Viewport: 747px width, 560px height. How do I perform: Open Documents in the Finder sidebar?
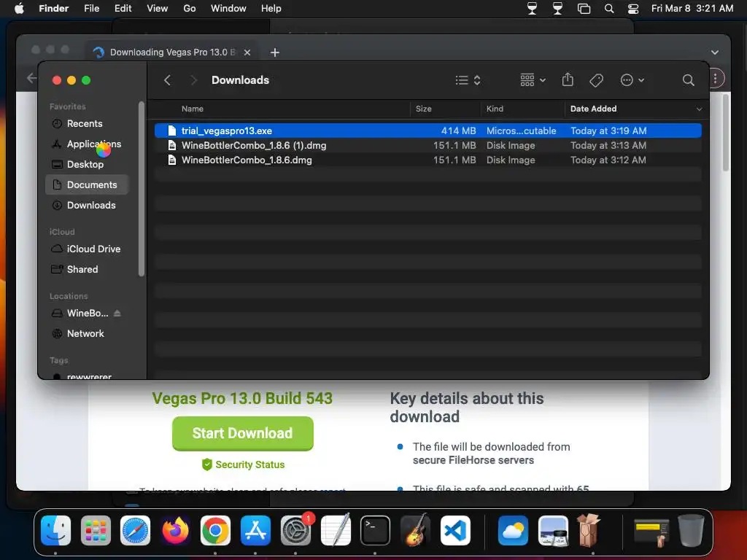87,184
